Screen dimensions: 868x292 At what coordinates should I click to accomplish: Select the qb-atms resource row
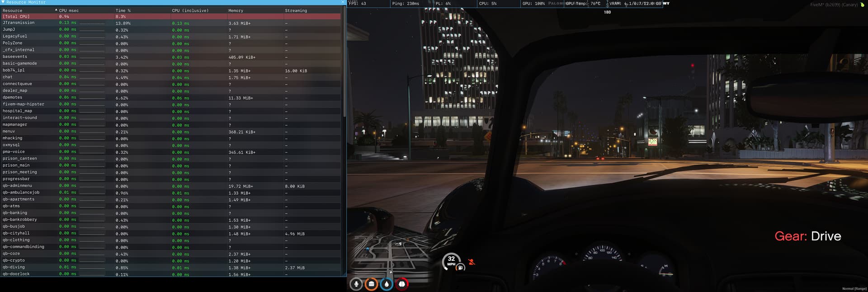[x=171, y=206]
